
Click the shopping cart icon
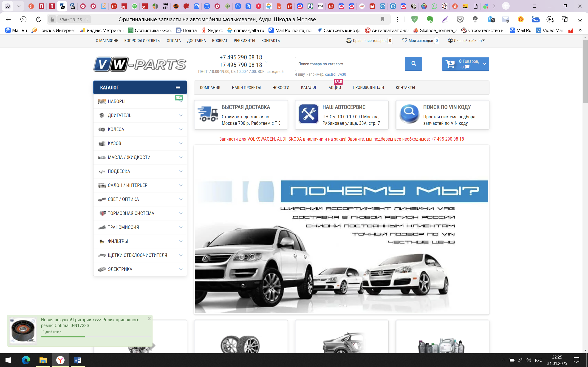(x=450, y=64)
